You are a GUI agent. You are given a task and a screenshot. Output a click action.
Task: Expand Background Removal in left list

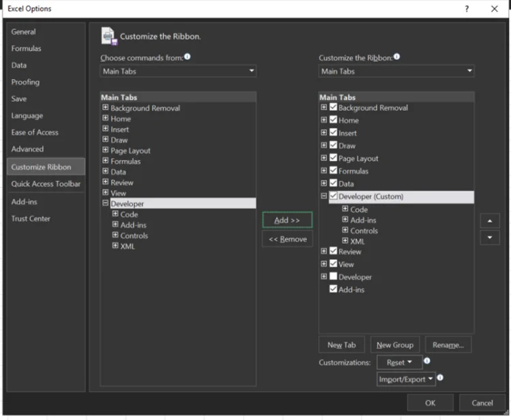[105, 107]
